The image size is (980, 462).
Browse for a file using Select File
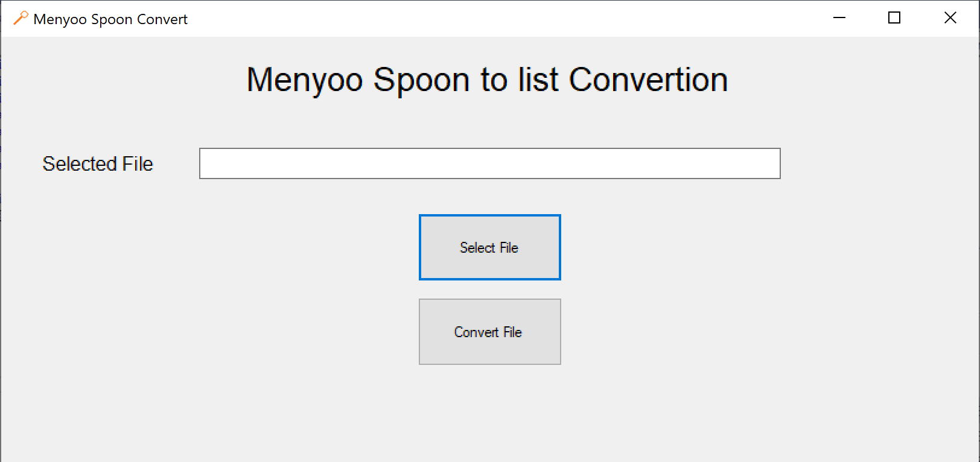[489, 247]
